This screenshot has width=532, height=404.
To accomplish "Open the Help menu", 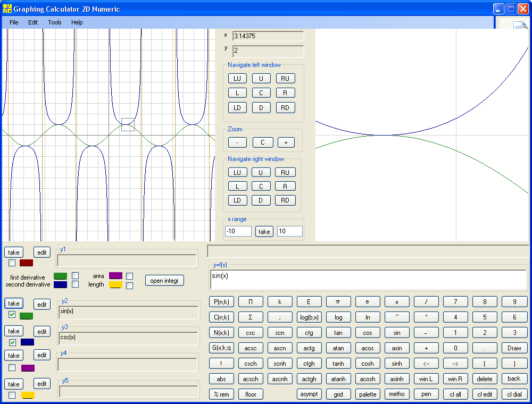I will pyautogui.click(x=77, y=22).
